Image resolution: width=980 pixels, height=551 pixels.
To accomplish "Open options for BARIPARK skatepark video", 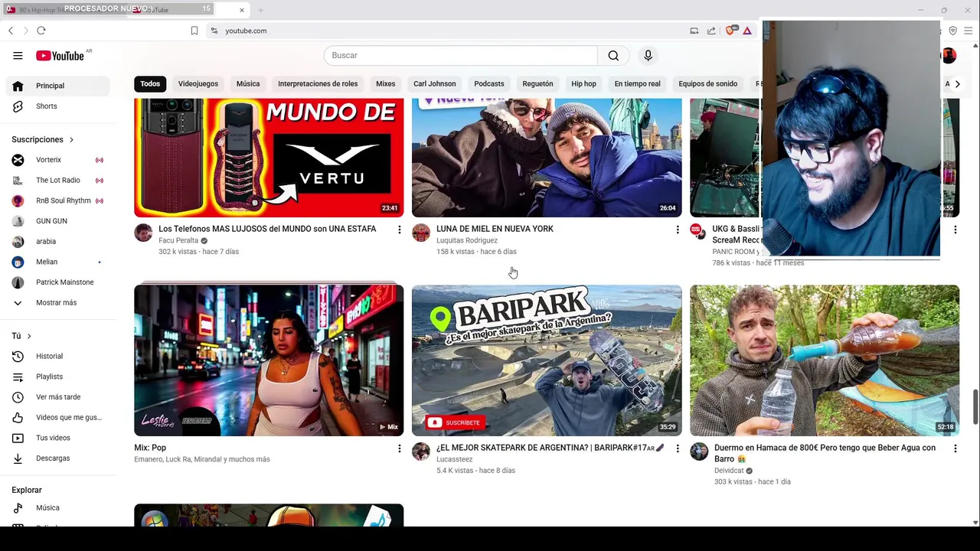I will pos(677,448).
